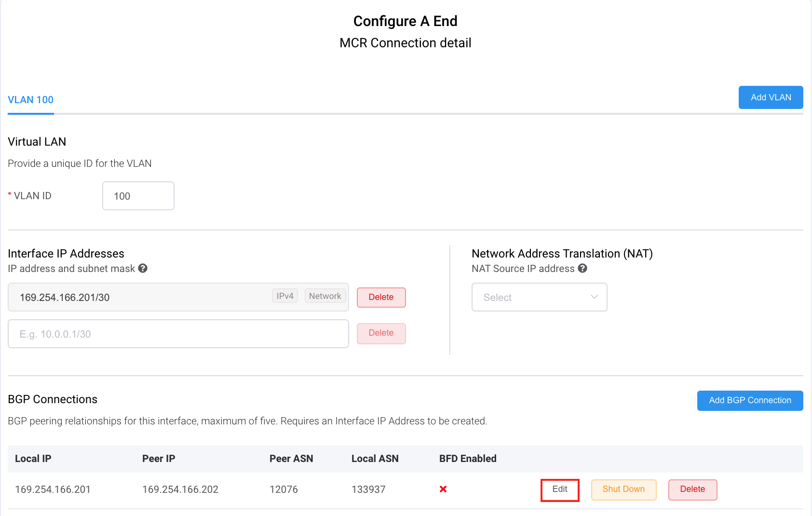The width and height of the screenshot is (812, 516).
Task: Click the empty IP address field with placeholder 10.0.0.1/30
Action: (178, 334)
